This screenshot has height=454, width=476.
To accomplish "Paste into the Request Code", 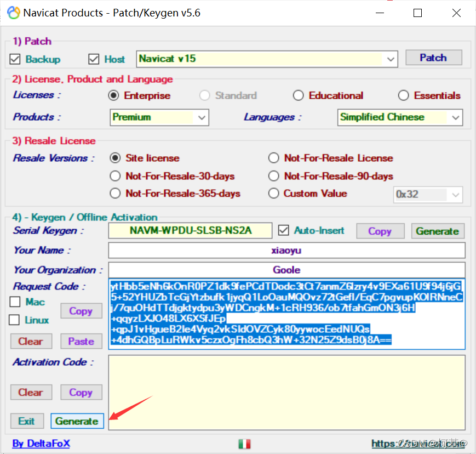I will coord(81,341).
